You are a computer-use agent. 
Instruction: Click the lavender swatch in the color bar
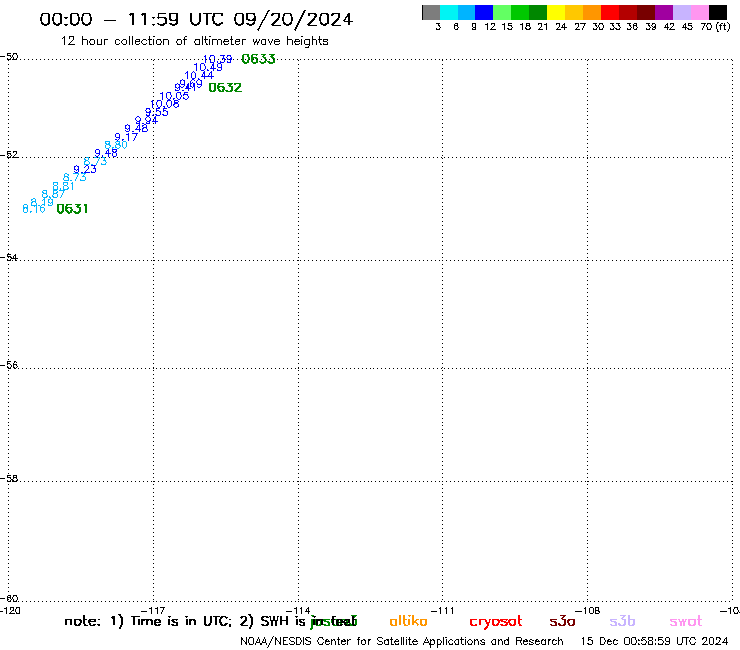[x=681, y=12]
